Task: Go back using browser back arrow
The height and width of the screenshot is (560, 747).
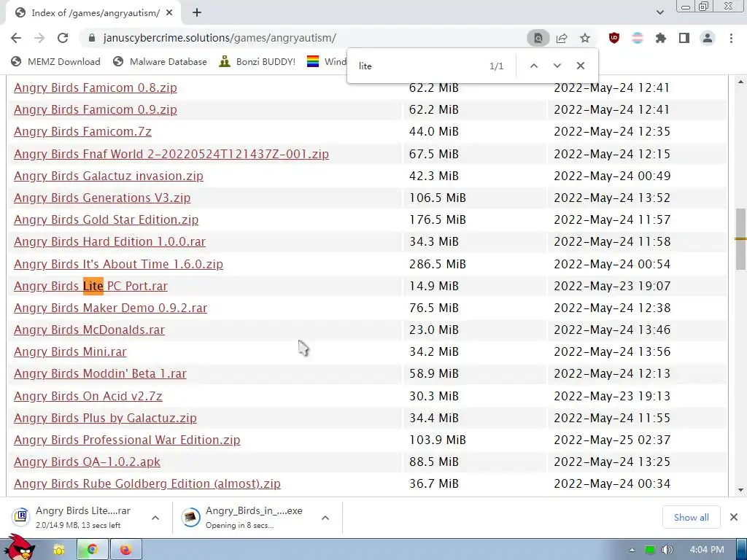Action: pos(16,38)
